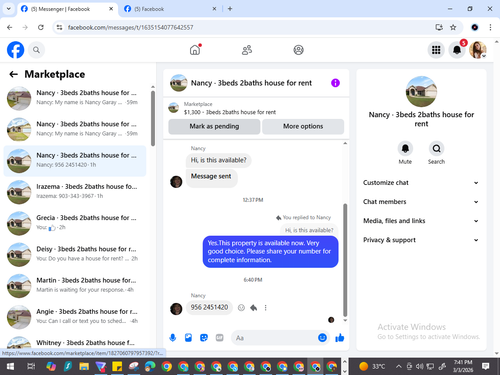Bookmark this page with the star icon

point(453,27)
